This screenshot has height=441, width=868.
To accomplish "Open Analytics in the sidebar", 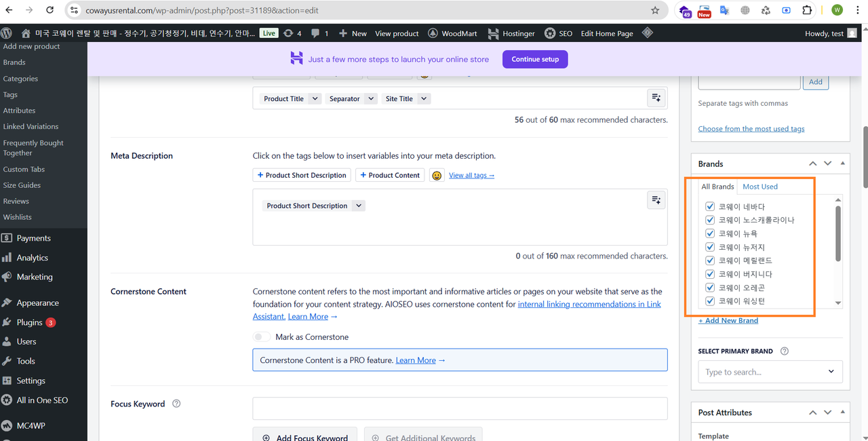I will pos(32,258).
